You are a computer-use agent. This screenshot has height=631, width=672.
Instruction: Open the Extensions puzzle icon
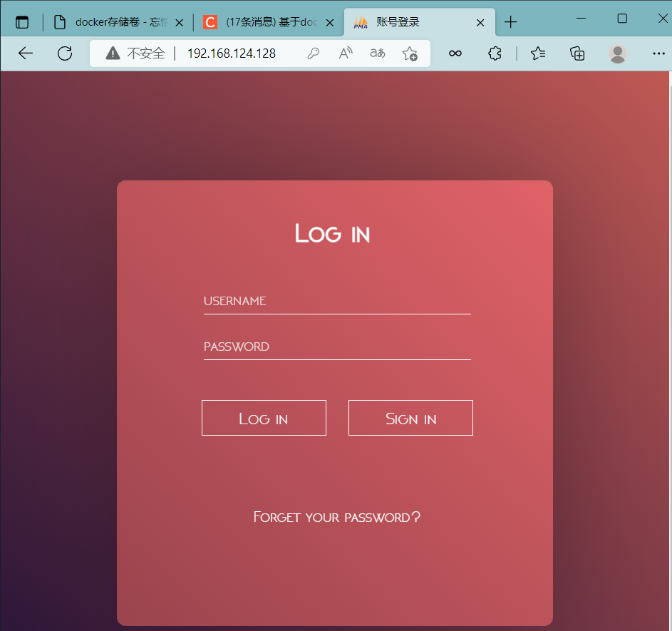pyautogui.click(x=495, y=53)
